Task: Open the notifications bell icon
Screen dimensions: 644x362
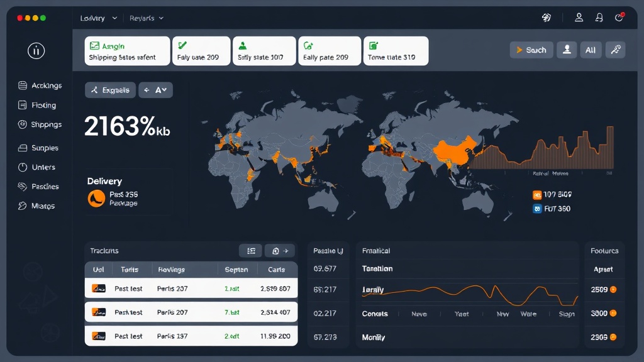Action: click(599, 17)
